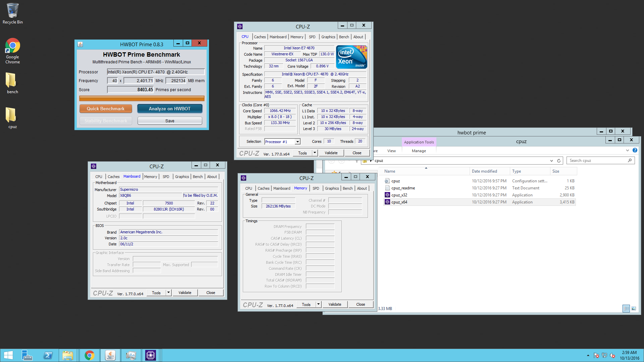Viewport: 644px width, 362px height.
Task: Expand the Explorer ribbon chevron
Action: (x=627, y=150)
